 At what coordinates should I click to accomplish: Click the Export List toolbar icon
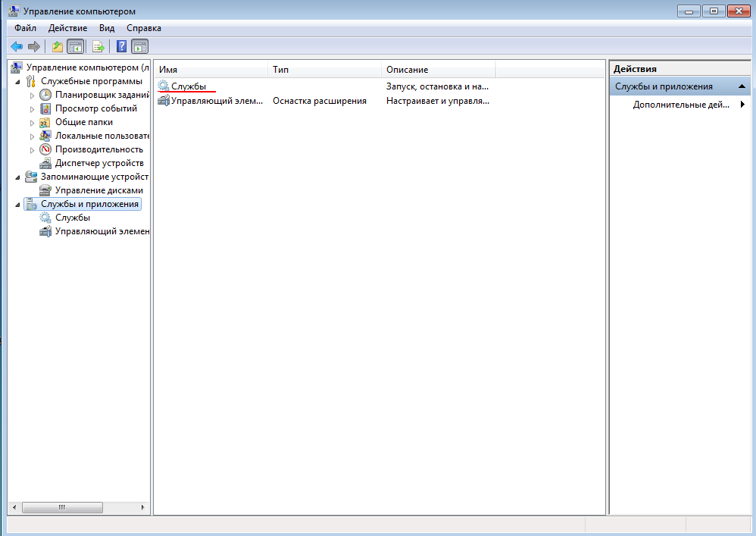click(x=98, y=47)
